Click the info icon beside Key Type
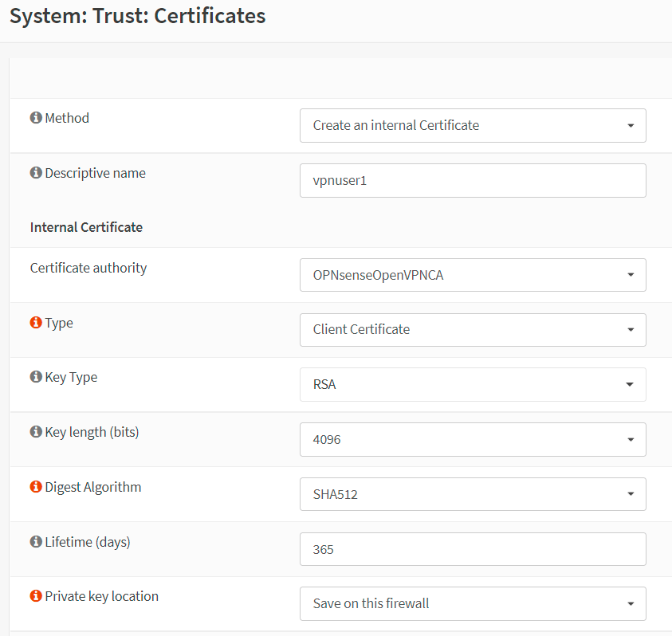Screen dimensions: 672x636 pyautogui.click(x=36, y=376)
